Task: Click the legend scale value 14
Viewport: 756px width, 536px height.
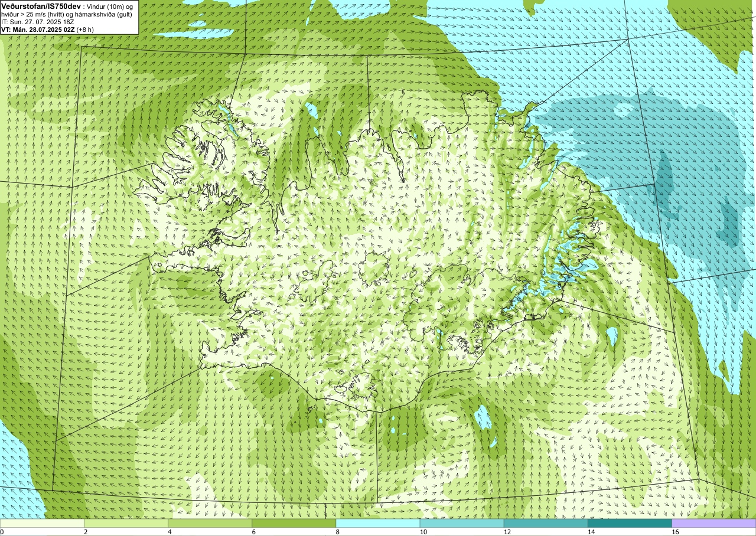Action: click(x=591, y=532)
